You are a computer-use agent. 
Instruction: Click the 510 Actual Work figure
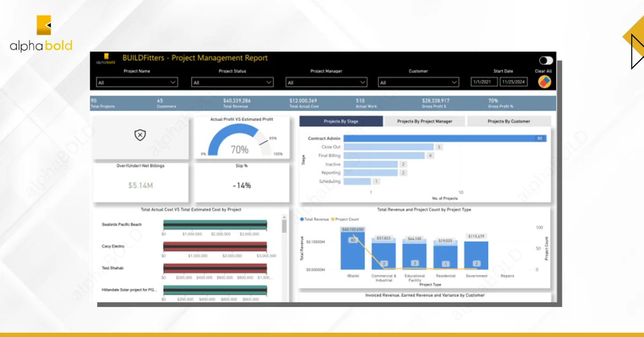click(360, 100)
